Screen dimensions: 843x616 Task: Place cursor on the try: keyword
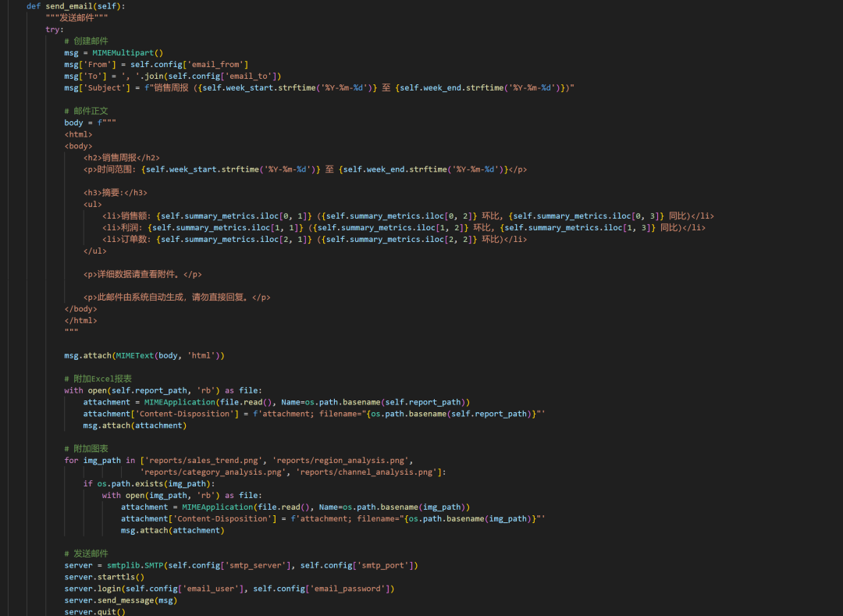pyautogui.click(x=55, y=29)
